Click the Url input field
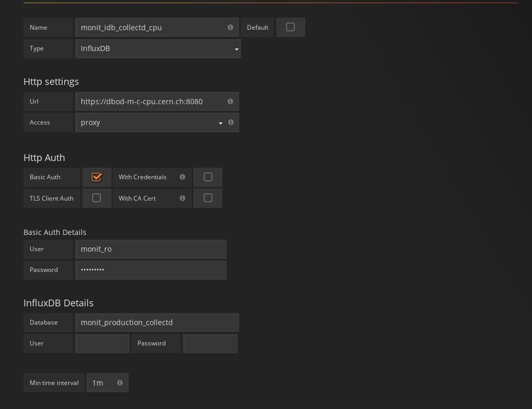 coord(151,102)
